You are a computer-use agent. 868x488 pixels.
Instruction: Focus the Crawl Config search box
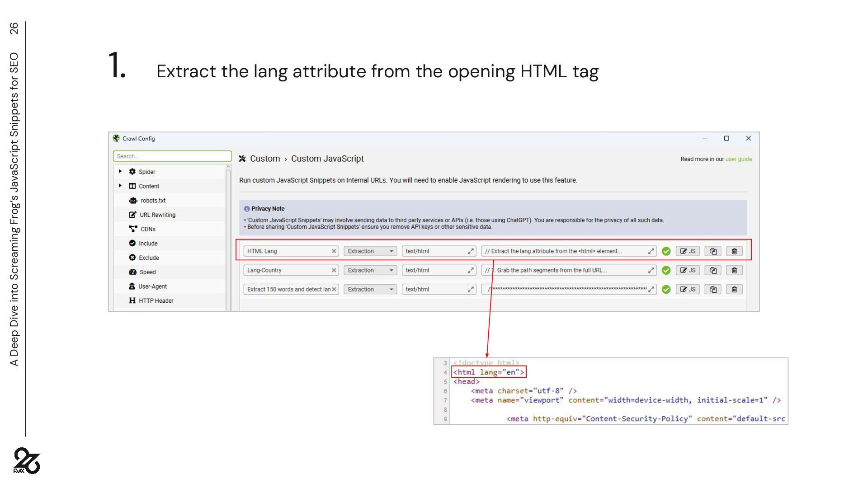(172, 156)
